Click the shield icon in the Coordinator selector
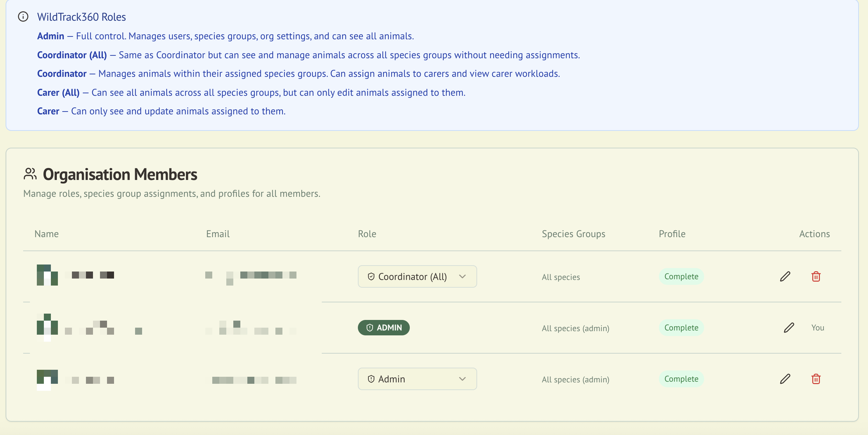 (x=372, y=276)
